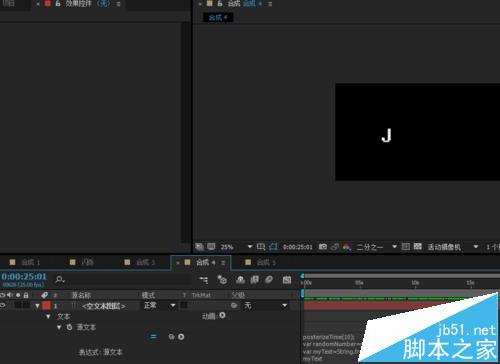The width and height of the screenshot is (500, 364).
Task: Select the 合成 4 timeline tab
Action: click(x=201, y=262)
